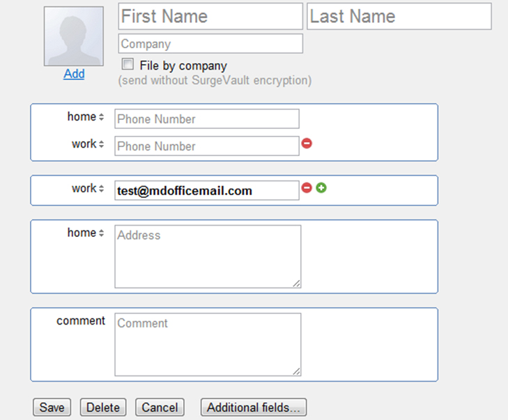Click inside the Address text area
This screenshot has width=508, height=420.
(208, 256)
